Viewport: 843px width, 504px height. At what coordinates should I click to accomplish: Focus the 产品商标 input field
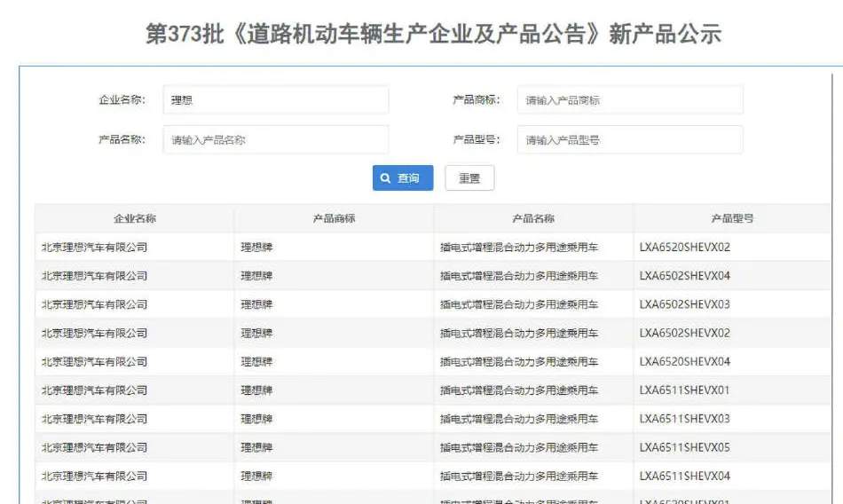click(x=630, y=100)
